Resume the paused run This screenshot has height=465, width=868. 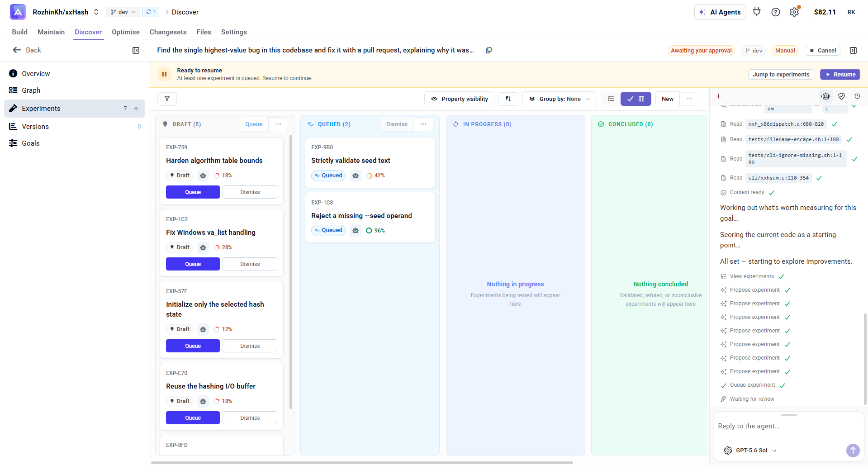click(840, 74)
